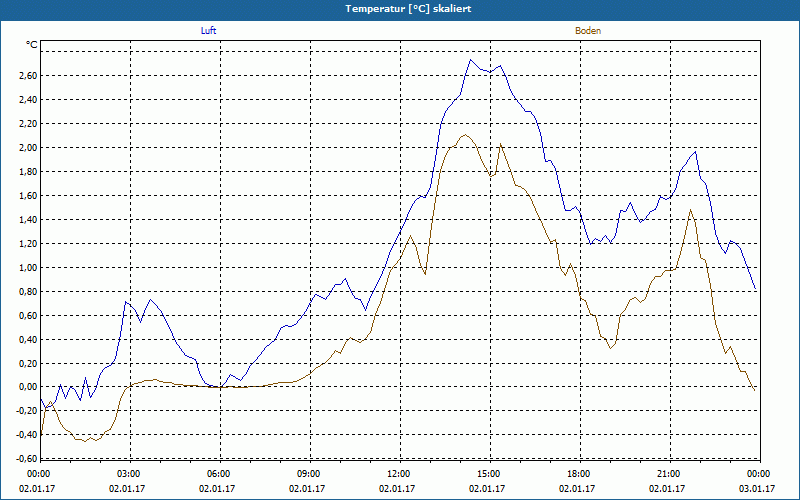Click the 15:00 time axis label
Screen dimensions: 800x500
(x=490, y=474)
